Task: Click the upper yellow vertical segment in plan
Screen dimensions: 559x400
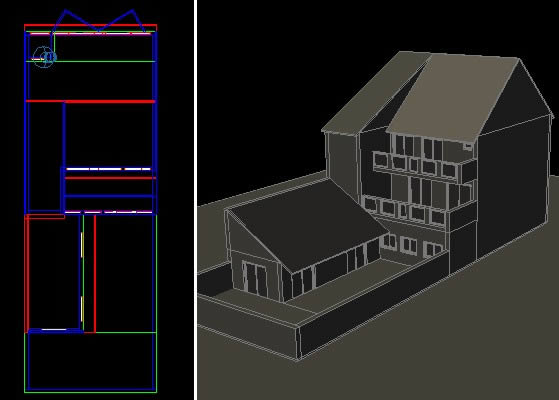Action: (x=82, y=244)
